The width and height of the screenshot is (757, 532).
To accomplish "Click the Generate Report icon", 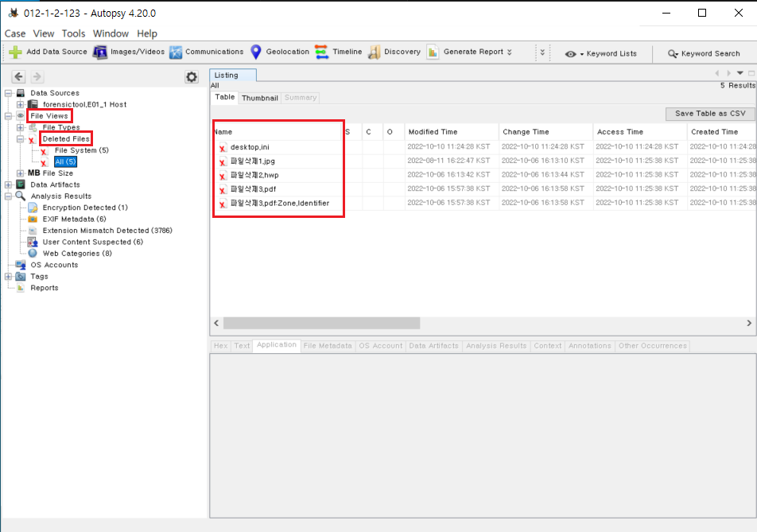I will pyautogui.click(x=433, y=52).
